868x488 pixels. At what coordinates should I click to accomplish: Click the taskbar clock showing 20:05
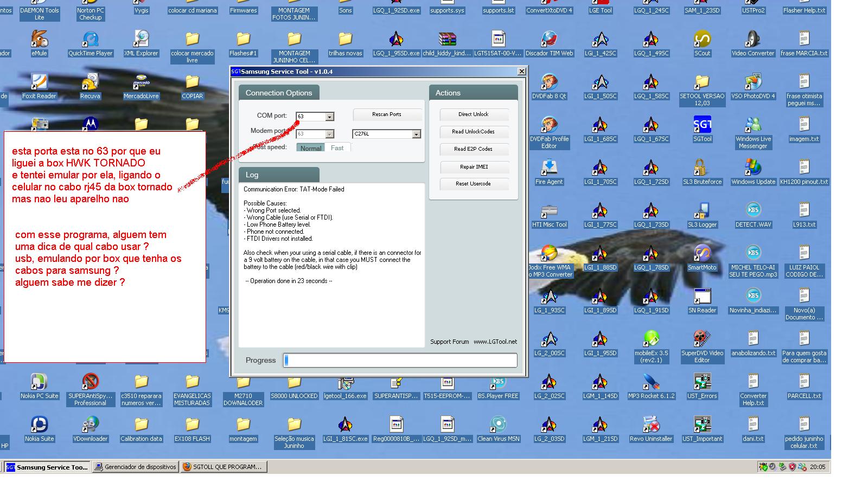point(818,467)
